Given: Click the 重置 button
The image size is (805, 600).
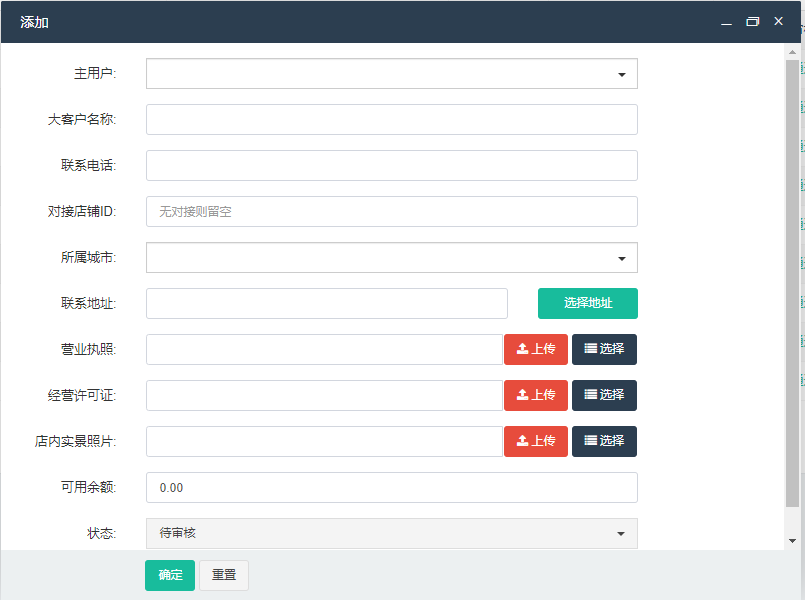Looking at the screenshot, I should (x=224, y=575).
